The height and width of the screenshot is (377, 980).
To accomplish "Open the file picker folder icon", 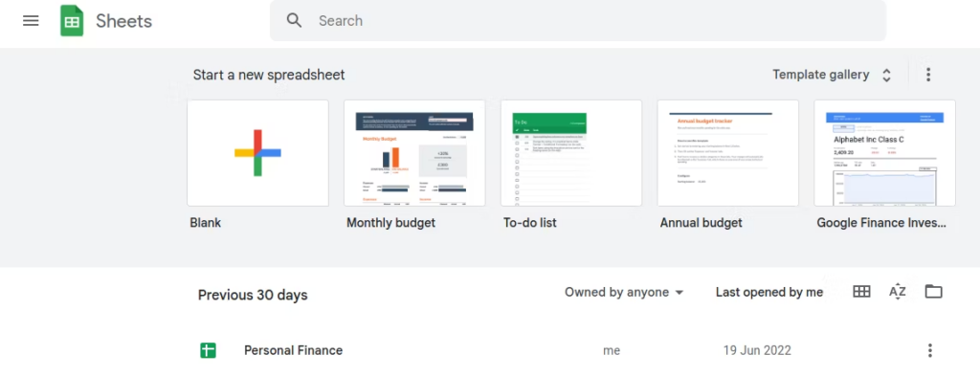I will pos(934,291).
